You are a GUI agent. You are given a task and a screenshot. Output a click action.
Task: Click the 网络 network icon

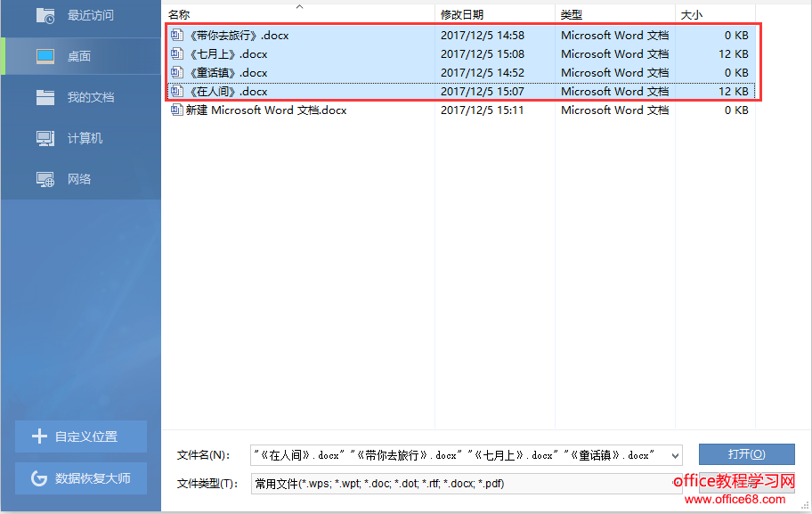click(45, 179)
